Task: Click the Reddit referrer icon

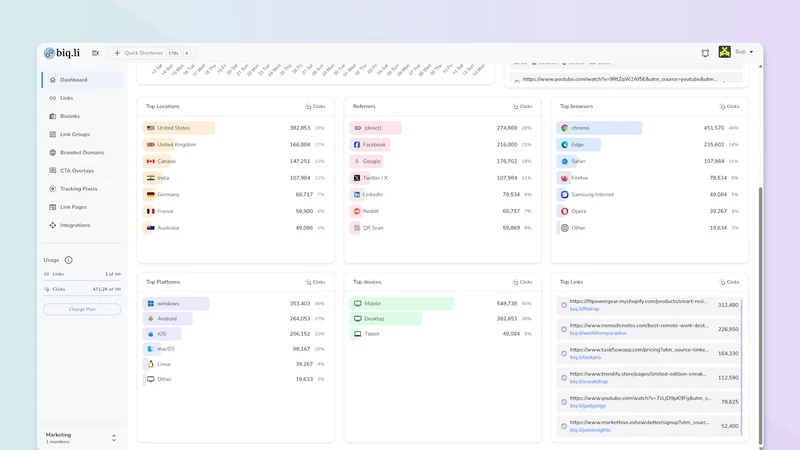Action: [x=357, y=211]
